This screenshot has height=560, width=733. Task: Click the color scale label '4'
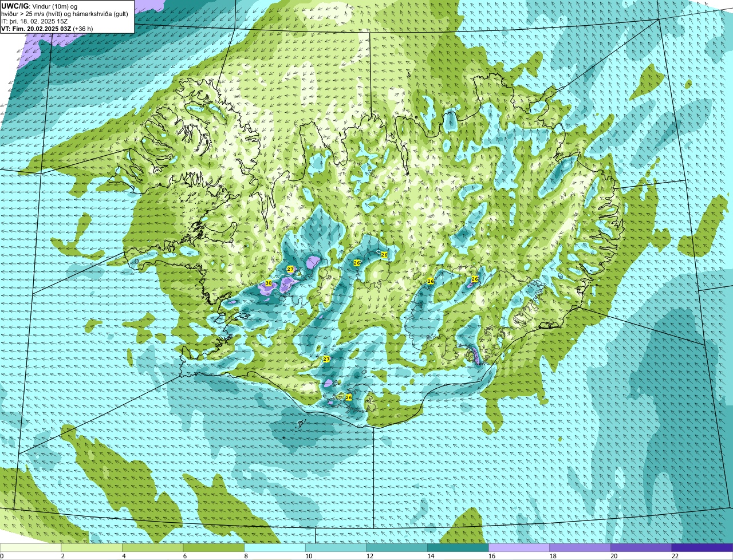(124, 556)
